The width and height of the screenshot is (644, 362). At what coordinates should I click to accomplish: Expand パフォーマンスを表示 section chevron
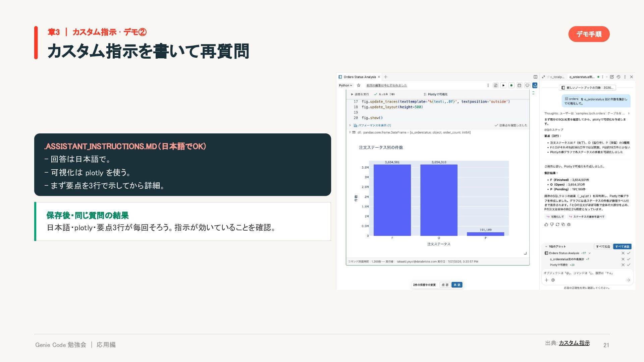(350, 125)
